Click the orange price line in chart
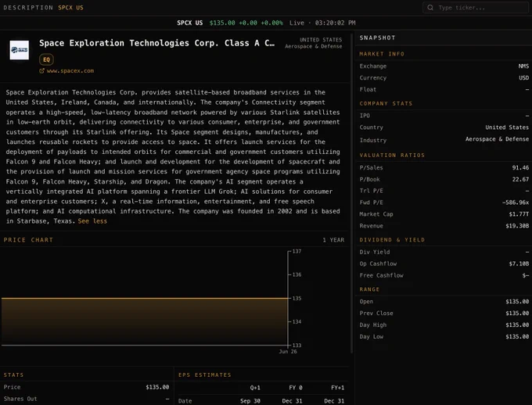 coord(145,298)
